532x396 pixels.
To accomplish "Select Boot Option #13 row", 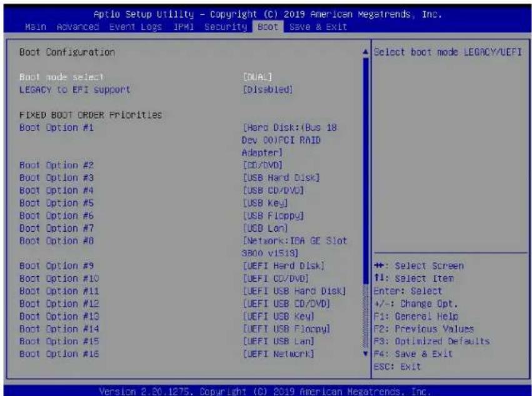I will click(59, 316).
